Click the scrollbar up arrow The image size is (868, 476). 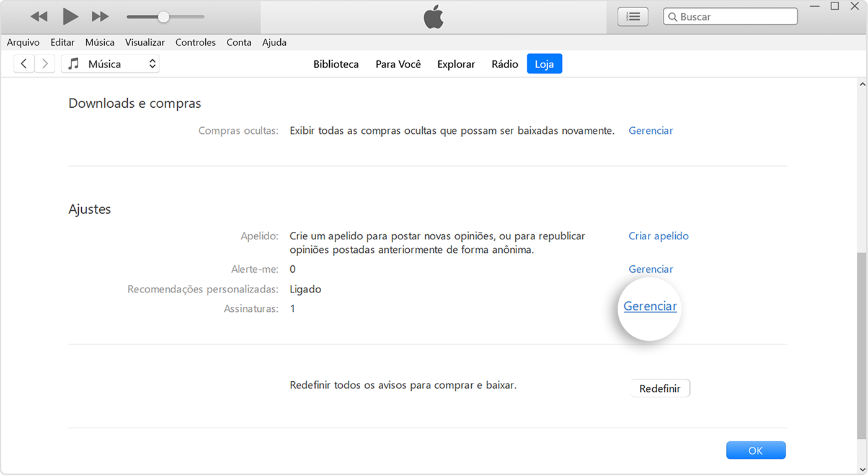[x=862, y=83]
